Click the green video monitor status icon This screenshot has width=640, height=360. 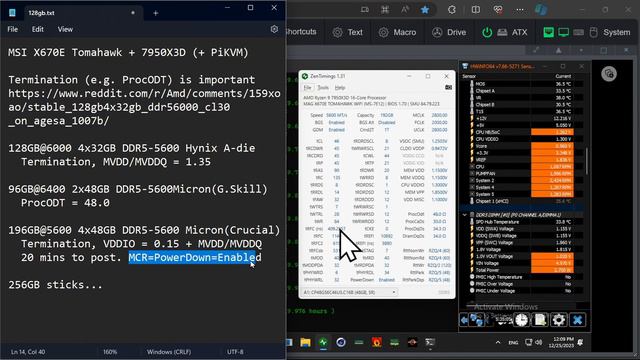pos(564,32)
